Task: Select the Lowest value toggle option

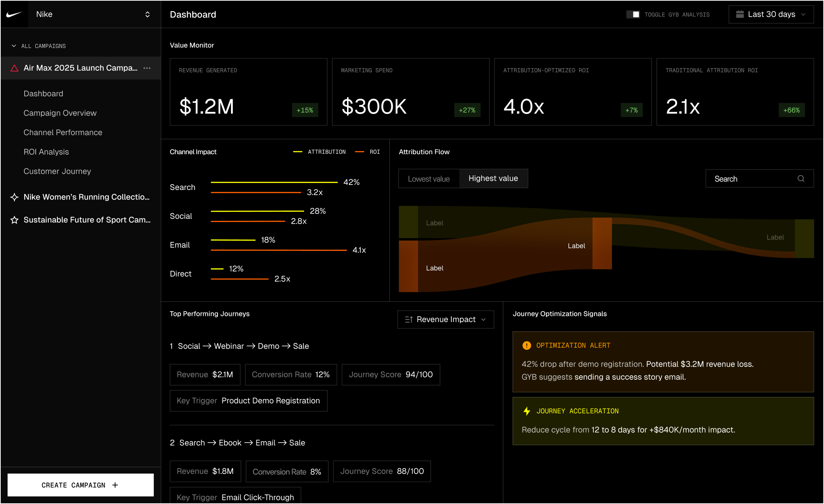Action: pyautogui.click(x=428, y=179)
